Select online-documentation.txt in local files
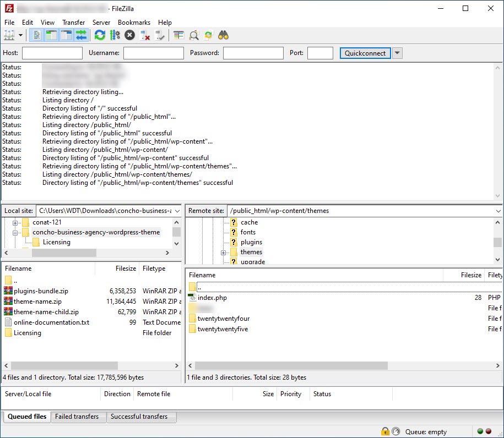Image resolution: width=504 pixels, height=438 pixels. [x=51, y=322]
